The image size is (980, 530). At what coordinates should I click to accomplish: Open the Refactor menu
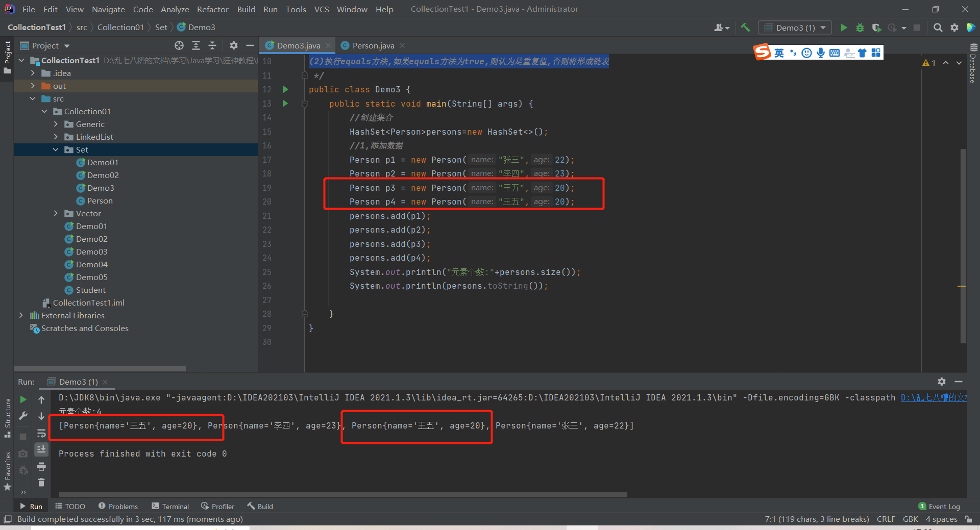click(212, 9)
